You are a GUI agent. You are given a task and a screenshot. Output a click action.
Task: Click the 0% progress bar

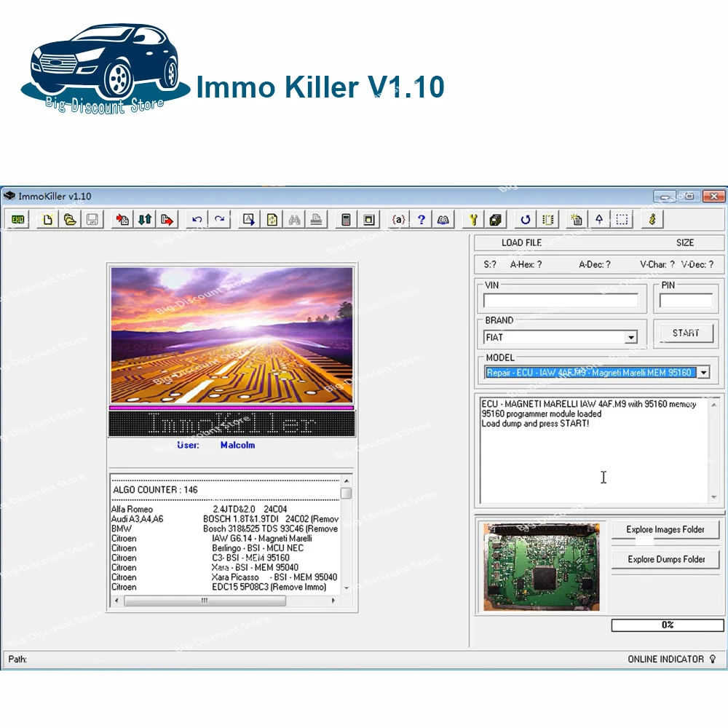coord(668,625)
